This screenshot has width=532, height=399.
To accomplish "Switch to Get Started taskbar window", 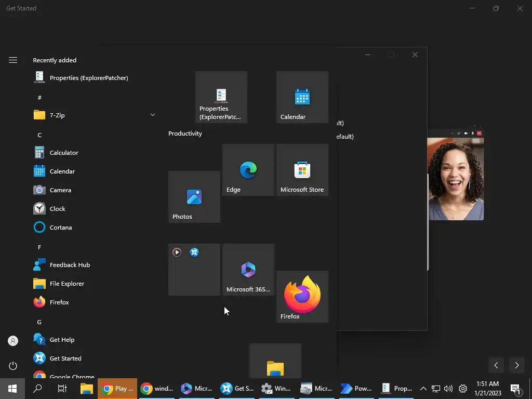I will pyautogui.click(x=236, y=389).
